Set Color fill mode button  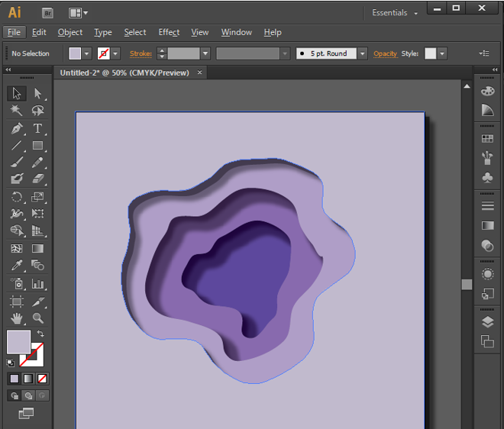tap(15, 379)
